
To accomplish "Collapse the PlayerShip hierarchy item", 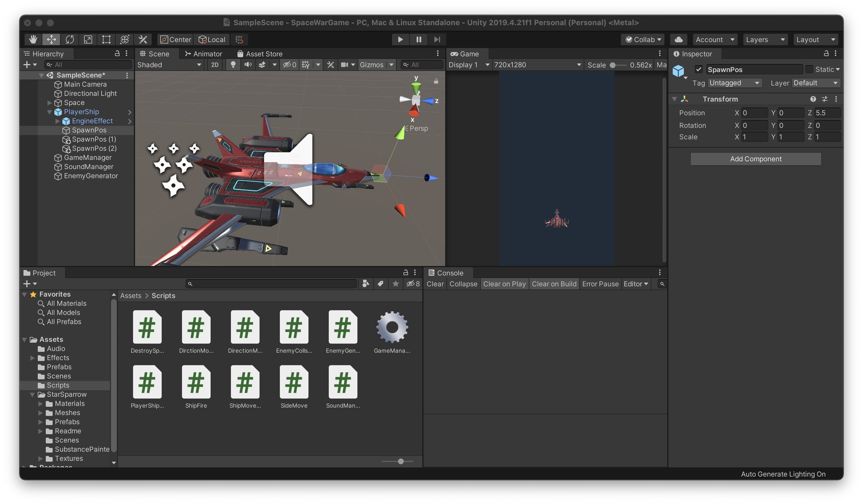I will coord(49,112).
